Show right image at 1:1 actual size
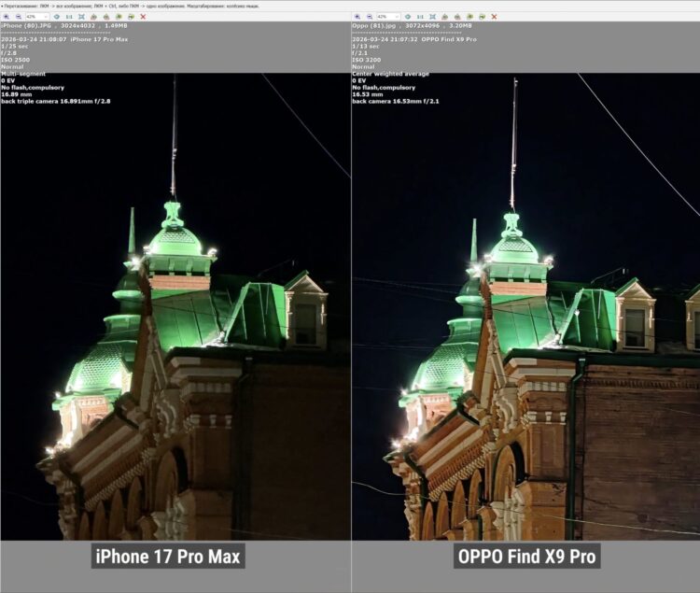 (x=420, y=17)
